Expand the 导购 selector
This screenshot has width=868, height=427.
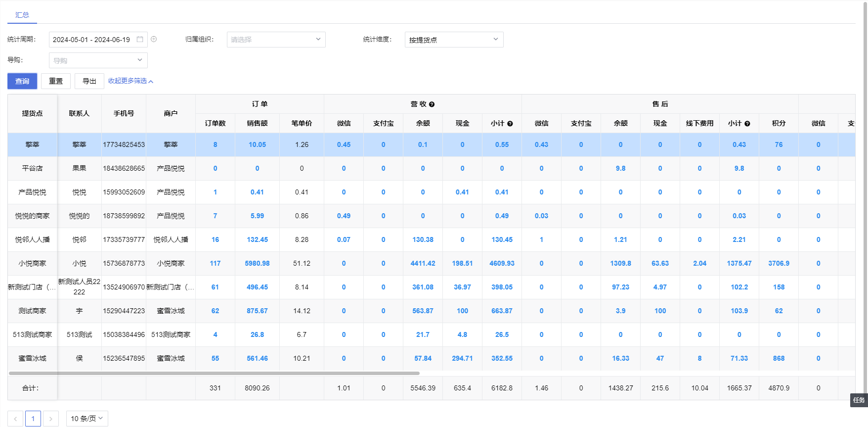click(x=98, y=60)
